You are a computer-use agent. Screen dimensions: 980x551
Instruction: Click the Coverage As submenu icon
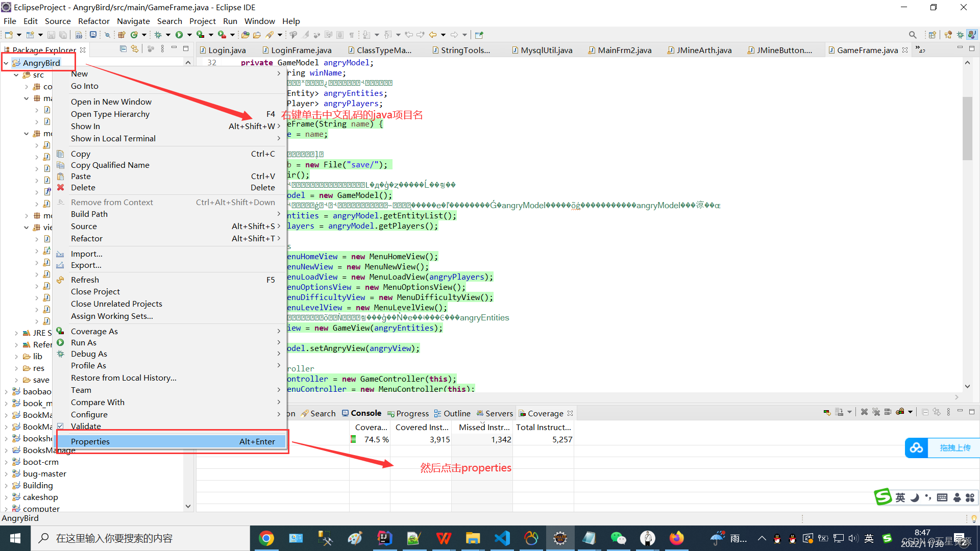[279, 331]
